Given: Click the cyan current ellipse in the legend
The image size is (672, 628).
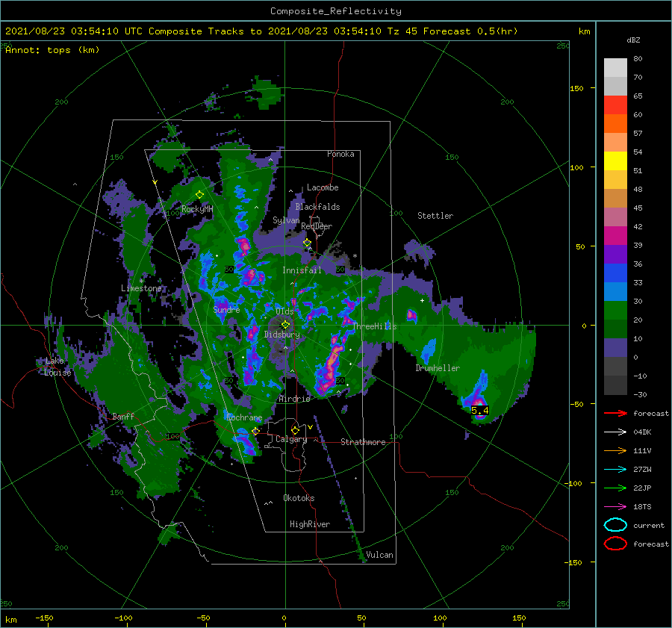Looking at the screenshot, I should [615, 525].
